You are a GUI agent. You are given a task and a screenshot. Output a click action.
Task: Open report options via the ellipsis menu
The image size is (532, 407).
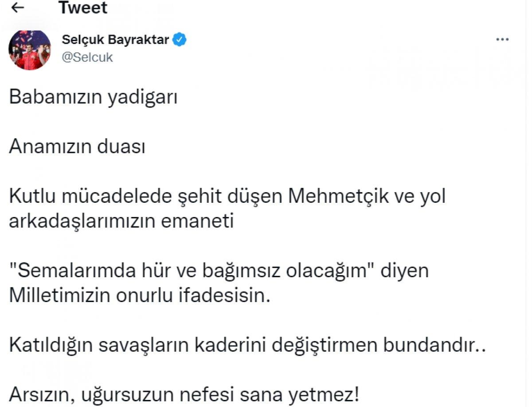pyautogui.click(x=502, y=39)
